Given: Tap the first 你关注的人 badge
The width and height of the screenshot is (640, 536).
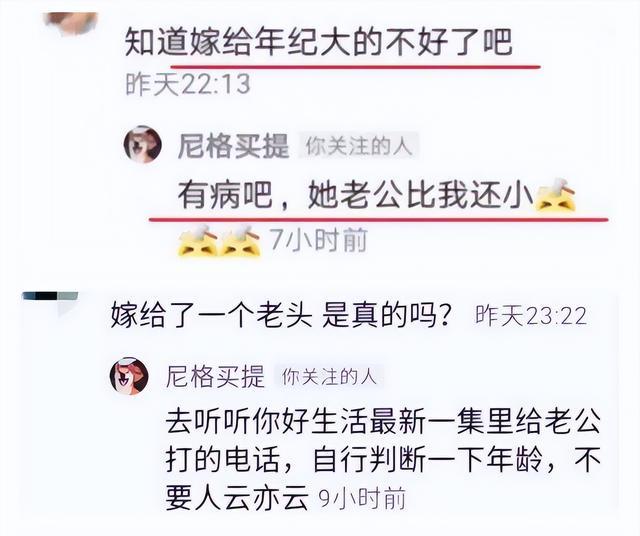Looking at the screenshot, I should coord(358,146).
